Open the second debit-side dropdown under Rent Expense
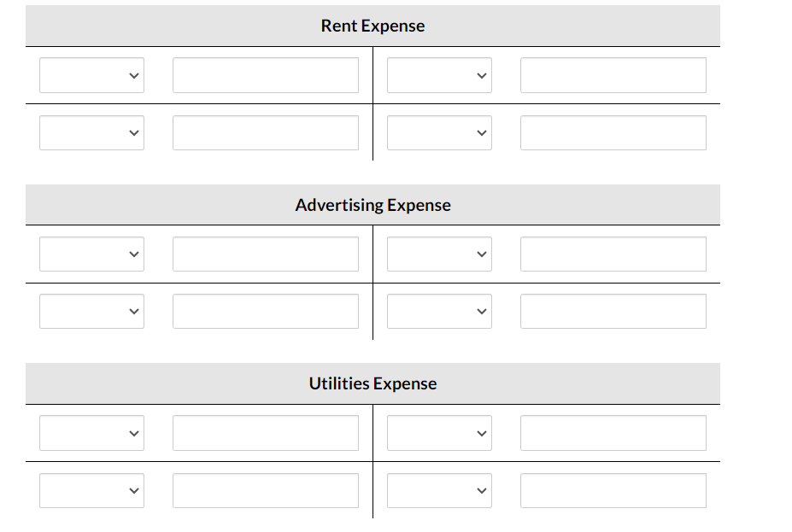 click(x=91, y=132)
